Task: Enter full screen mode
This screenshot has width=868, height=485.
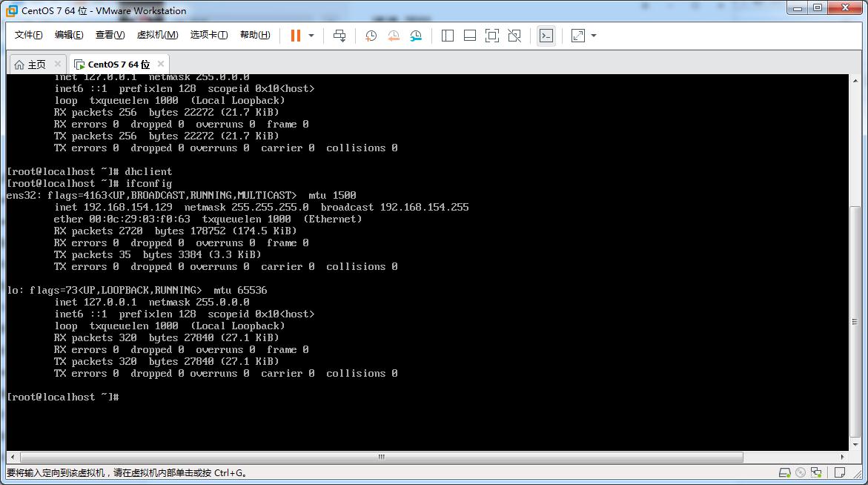Action: (491, 35)
